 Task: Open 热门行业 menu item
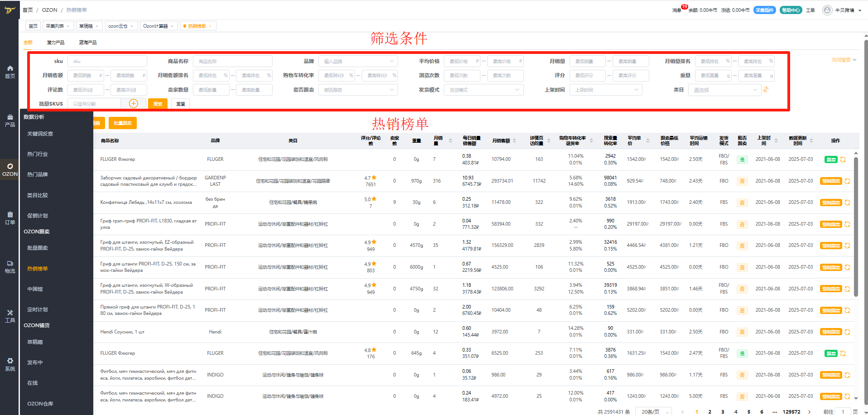click(x=38, y=154)
